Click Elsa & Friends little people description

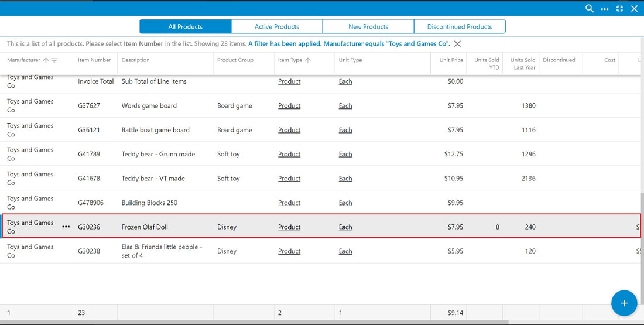(162, 251)
